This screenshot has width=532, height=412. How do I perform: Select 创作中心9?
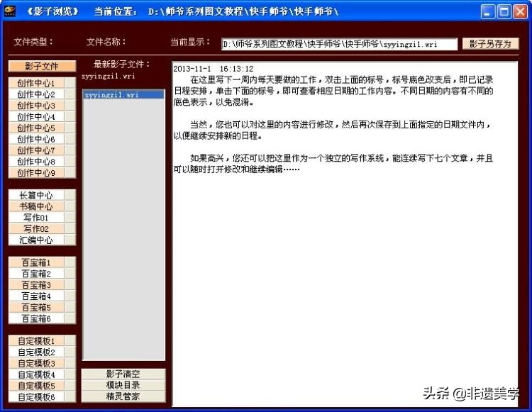[x=36, y=172]
